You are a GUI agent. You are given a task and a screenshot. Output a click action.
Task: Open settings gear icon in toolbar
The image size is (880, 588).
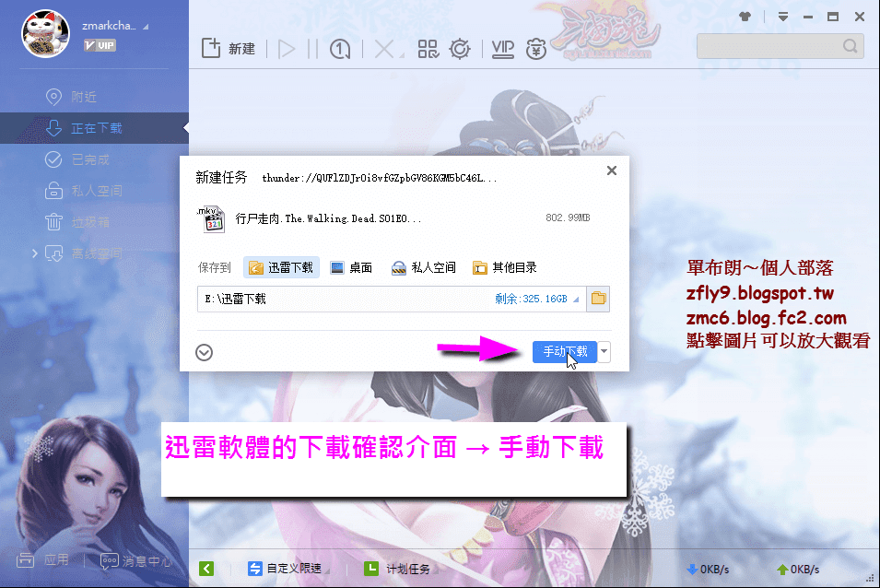[460, 50]
